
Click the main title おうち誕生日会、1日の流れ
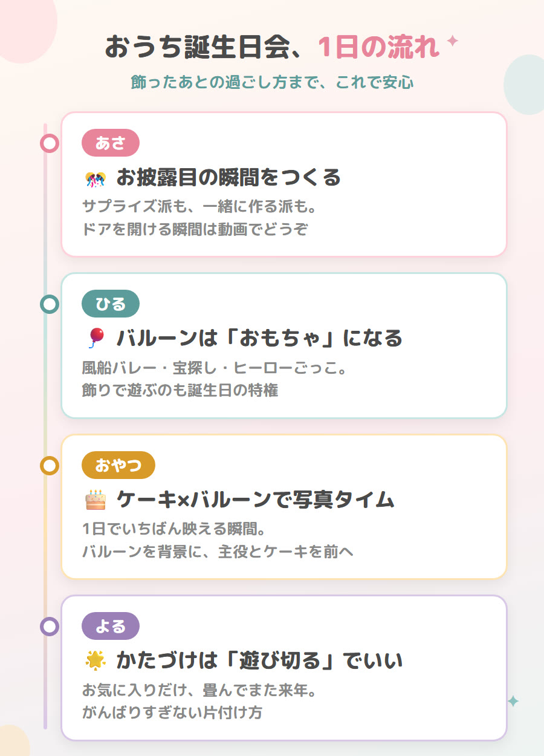(273, 47)
